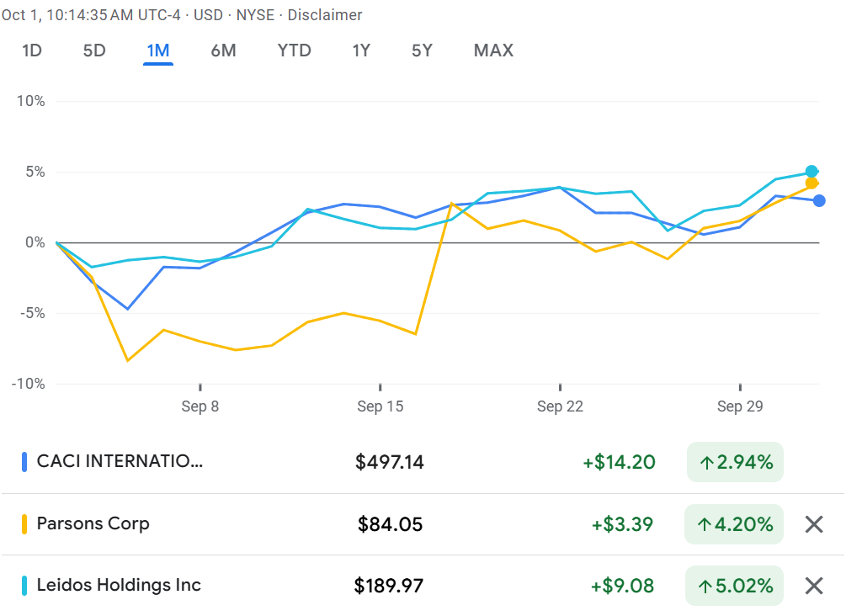
Task: Switch chart to YTD range
Action: [x=295, y=50]
